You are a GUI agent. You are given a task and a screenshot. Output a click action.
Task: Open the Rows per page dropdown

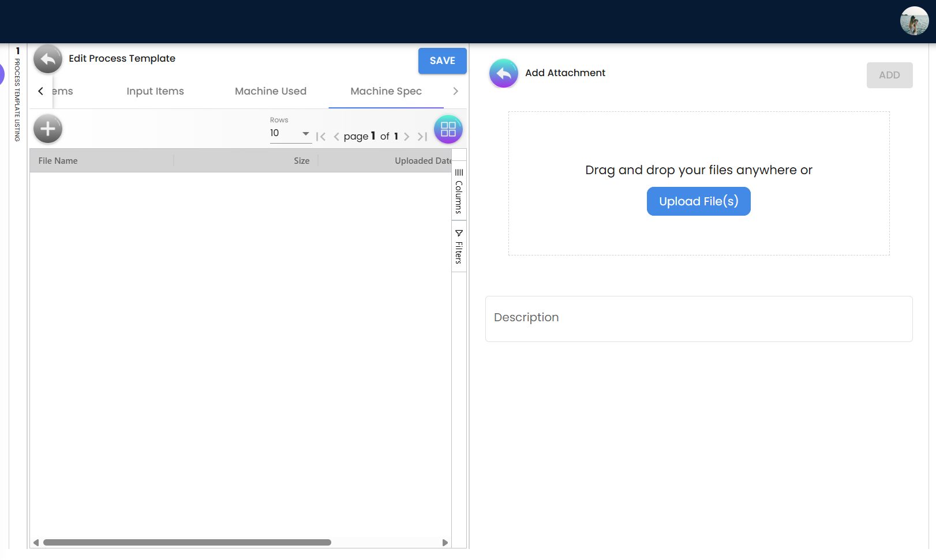pos(290,133)
